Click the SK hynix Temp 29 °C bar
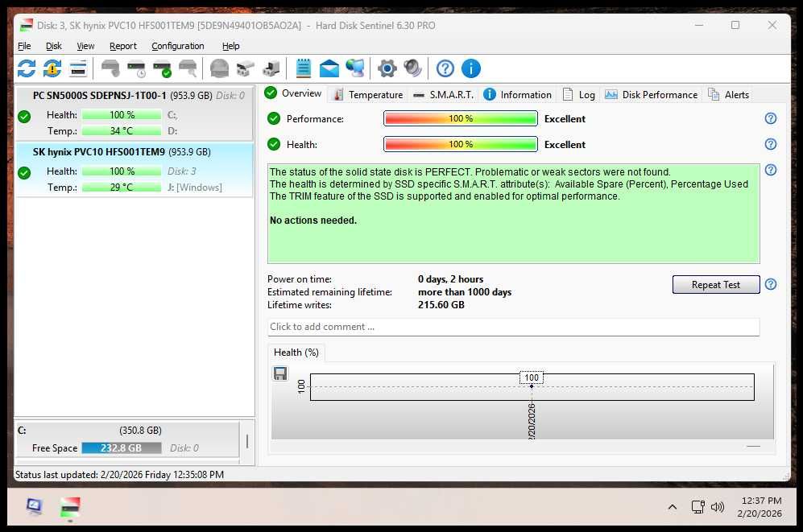Viewport: 803px width, 532px height. pos(122,188)
